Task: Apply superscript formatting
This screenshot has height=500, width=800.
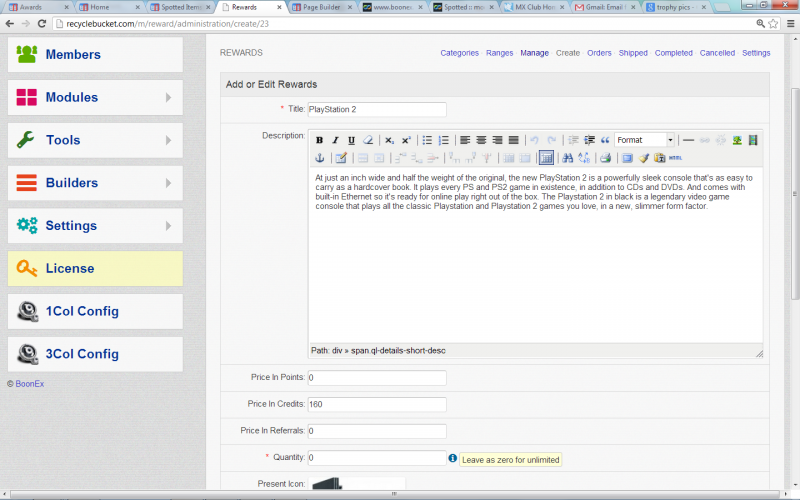Action: click(406, 140)
